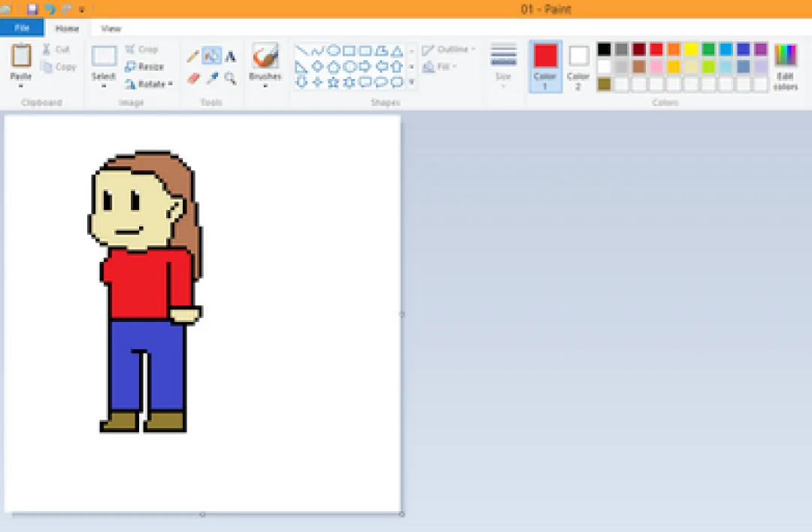Pick the olive custom color swatch

(x=604, y=84)
